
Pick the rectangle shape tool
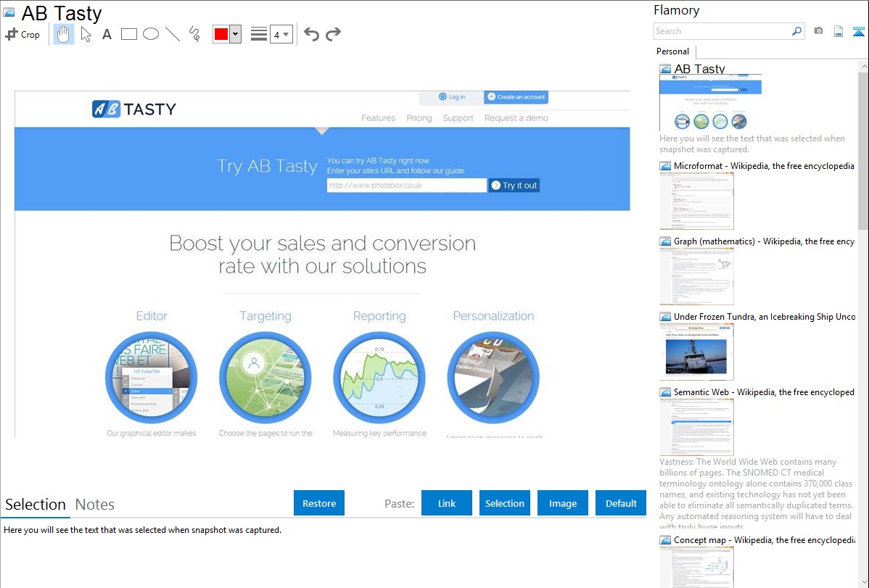click(x=129, y=34)
